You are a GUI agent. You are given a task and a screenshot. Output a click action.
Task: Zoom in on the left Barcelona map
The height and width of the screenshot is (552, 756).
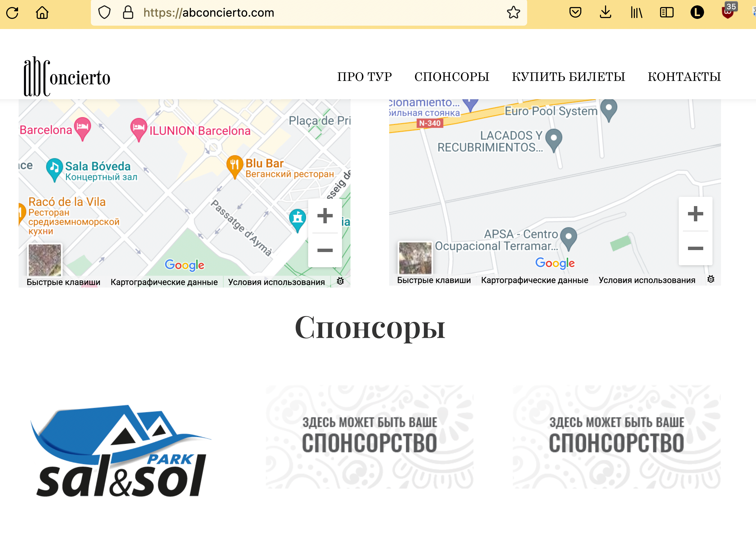(325, 215)
